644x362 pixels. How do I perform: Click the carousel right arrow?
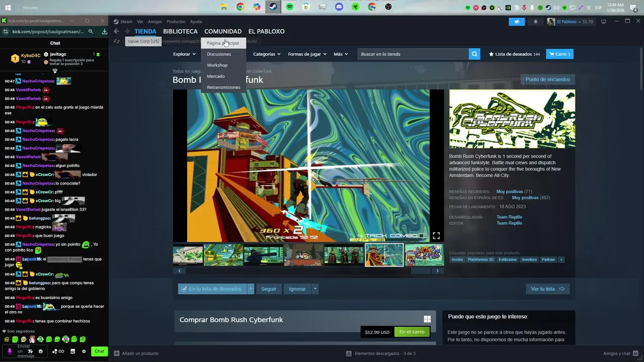tap(437, 270)
